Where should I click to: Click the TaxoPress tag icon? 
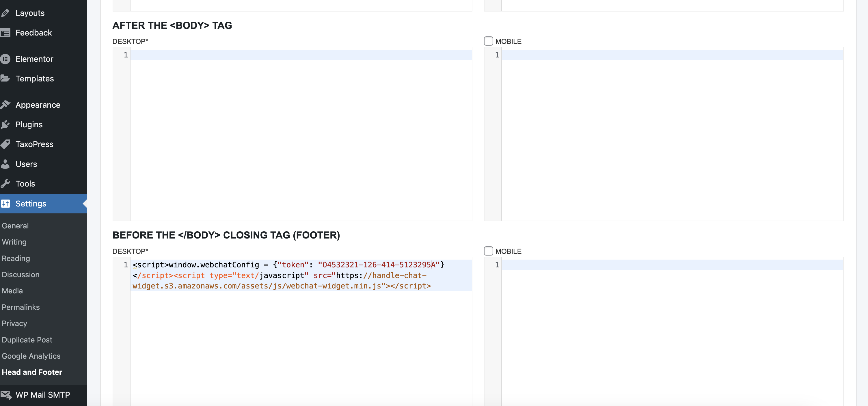[x=5, y=144]
